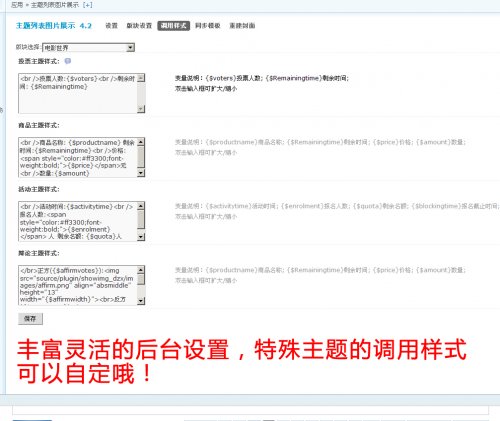Open the 设置 tab

(x=112, y=26)
